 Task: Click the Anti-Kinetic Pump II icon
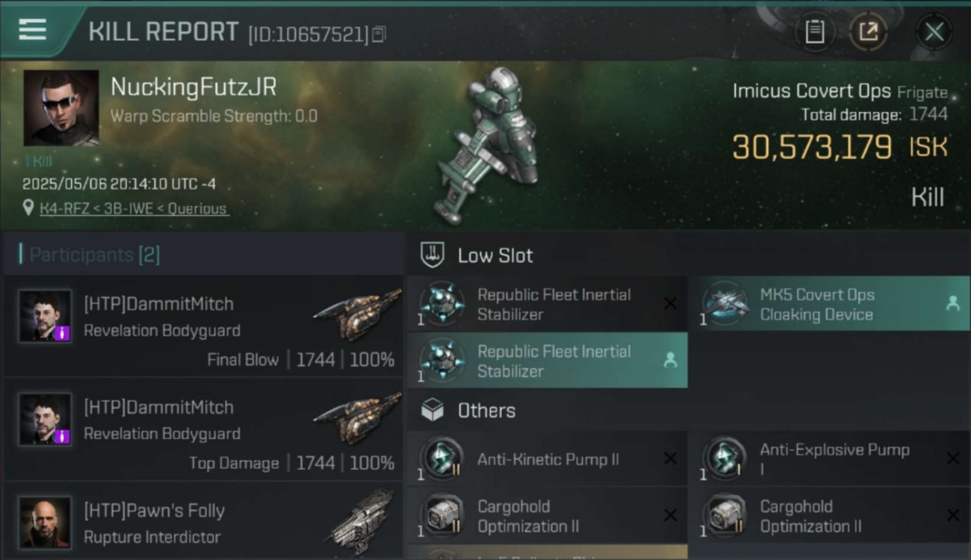pyautogui.click(x=442, y=459)
